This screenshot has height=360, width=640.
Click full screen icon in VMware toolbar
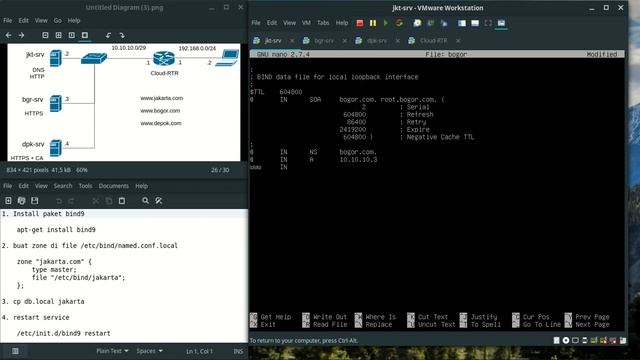488,23
